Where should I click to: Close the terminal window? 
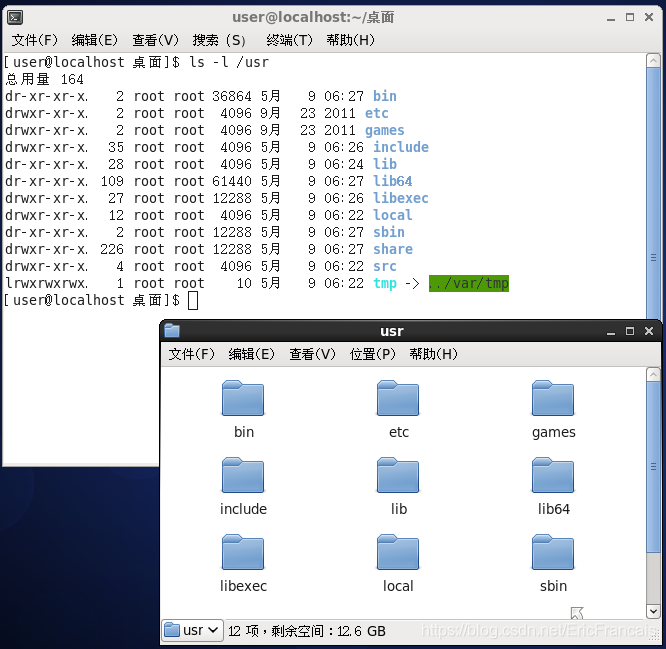pyautogui.click(x=649, y=17)
